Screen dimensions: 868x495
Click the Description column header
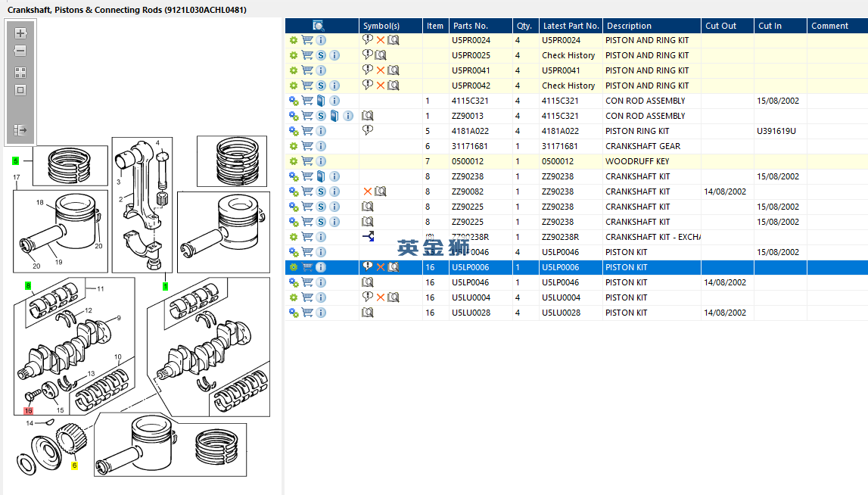pyautogui.click(x=628, y=26)
